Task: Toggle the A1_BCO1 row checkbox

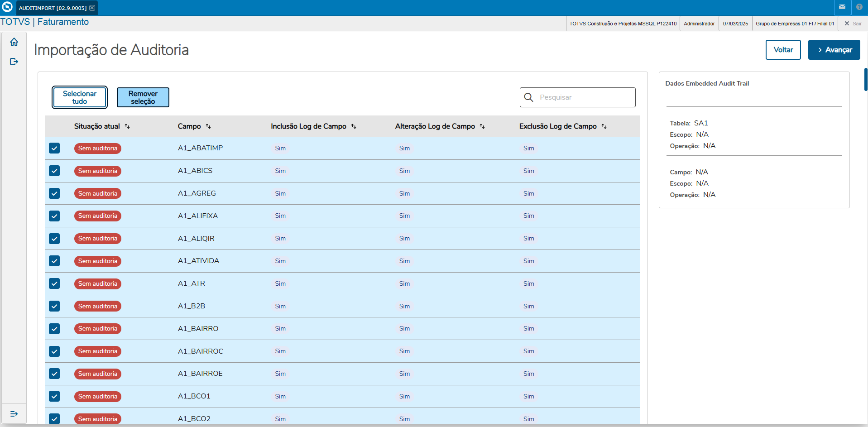Action: tap(54, 396)
